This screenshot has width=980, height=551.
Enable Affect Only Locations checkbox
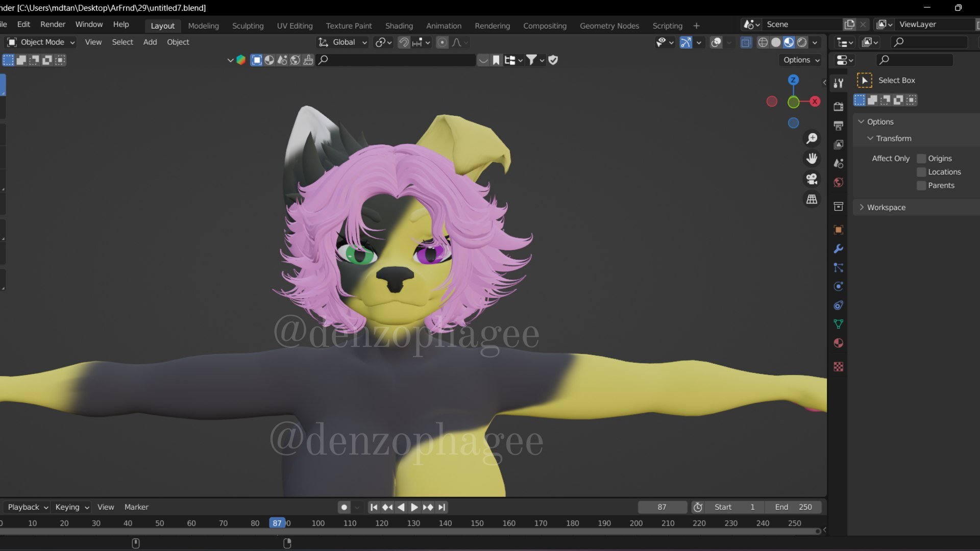921,172
